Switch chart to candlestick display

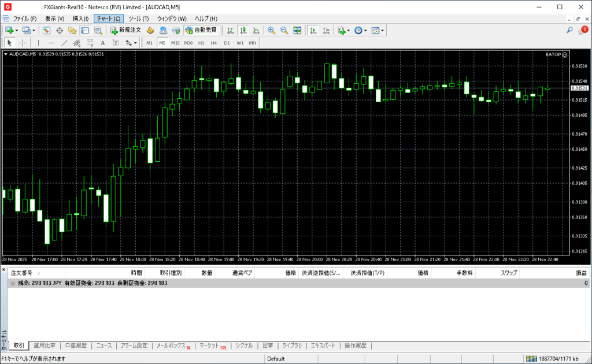(243, 30)
